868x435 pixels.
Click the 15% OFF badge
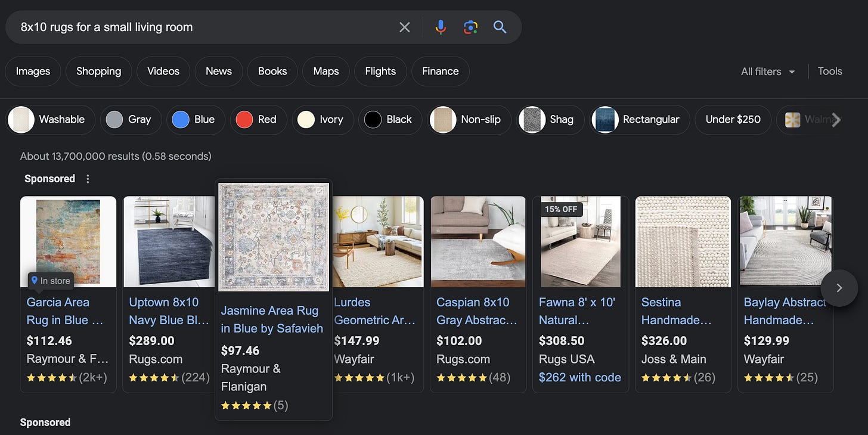pos(562,210)
